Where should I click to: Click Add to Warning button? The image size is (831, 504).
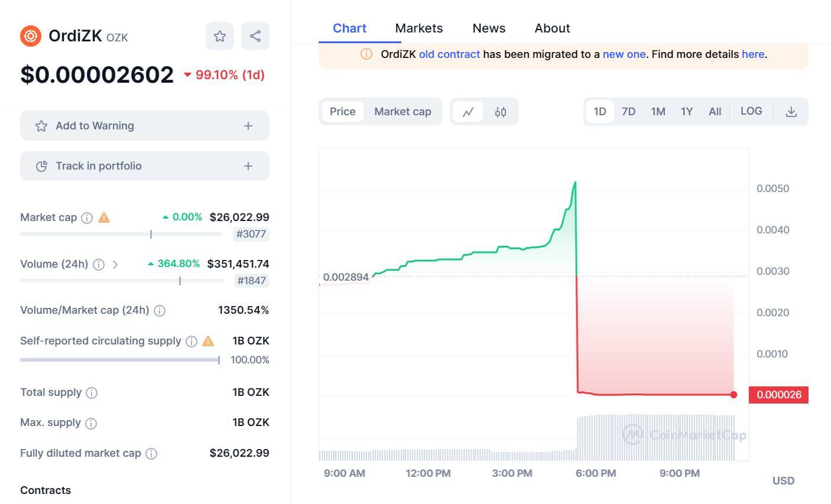[145, 126]
